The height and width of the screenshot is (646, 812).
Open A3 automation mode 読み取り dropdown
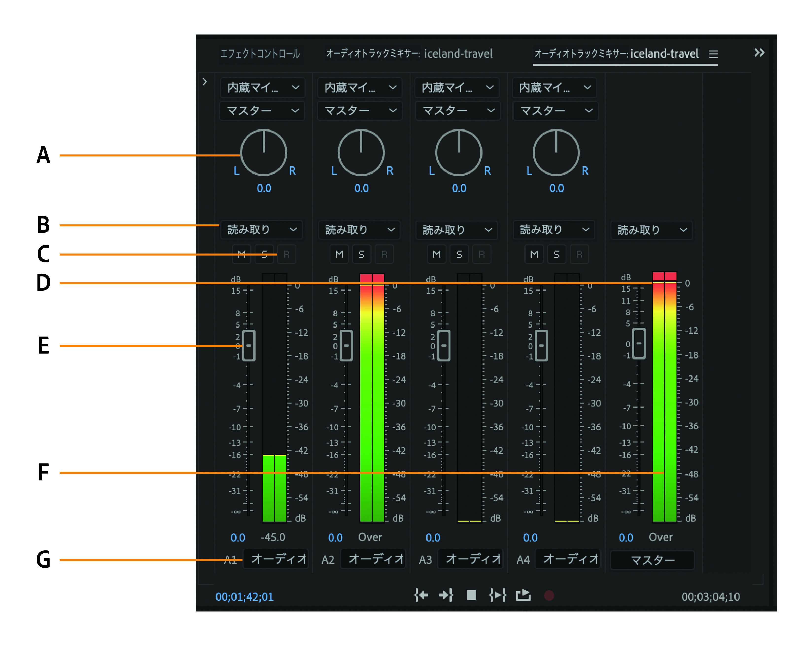pos(456,230)
